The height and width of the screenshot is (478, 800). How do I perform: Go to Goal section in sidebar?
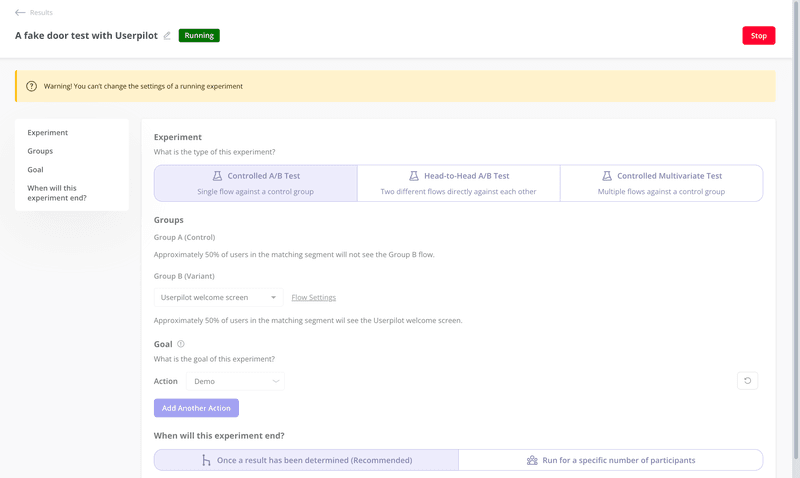point(35,170)
